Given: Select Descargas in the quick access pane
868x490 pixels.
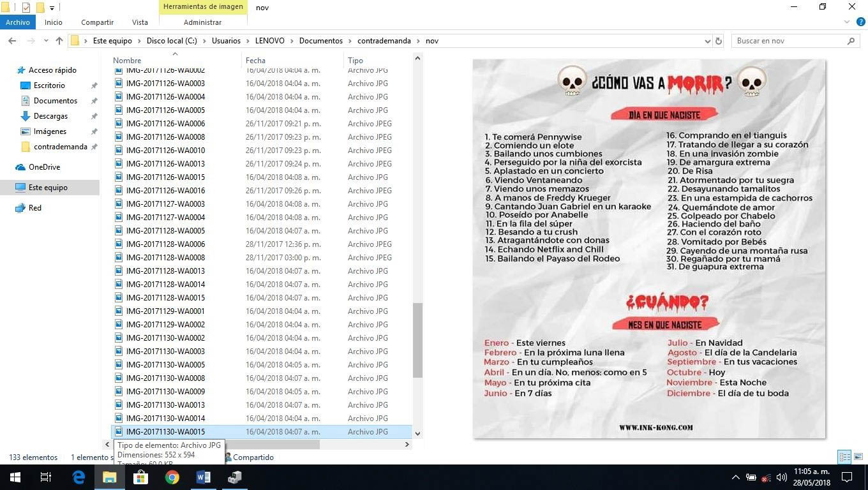Looking at the screenshot, I should click(50, 116).
